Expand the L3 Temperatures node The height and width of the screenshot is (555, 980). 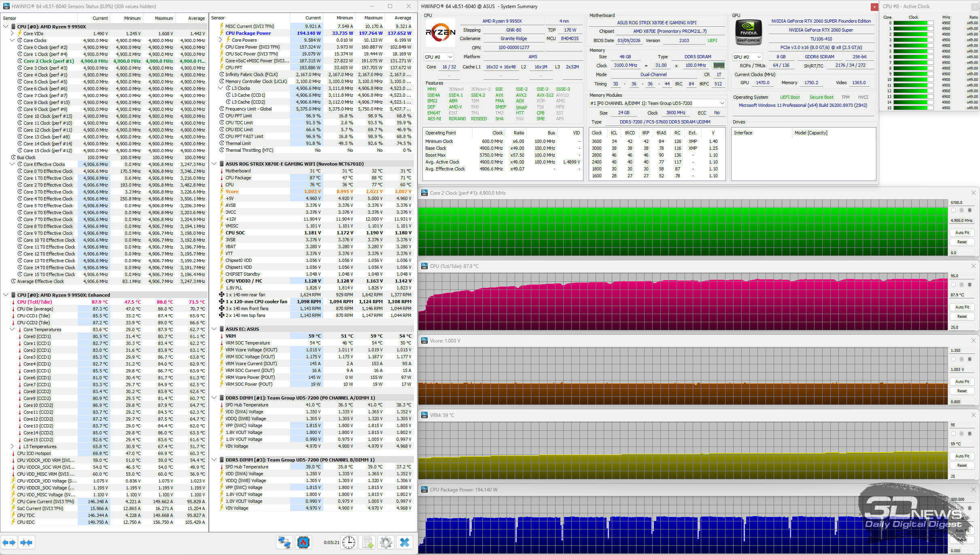point(12,447)
